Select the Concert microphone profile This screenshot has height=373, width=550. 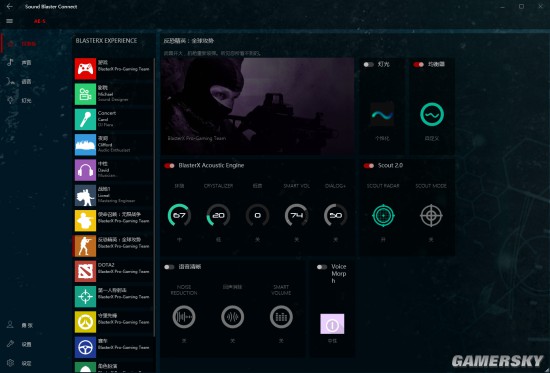click(x=113, y=119)
